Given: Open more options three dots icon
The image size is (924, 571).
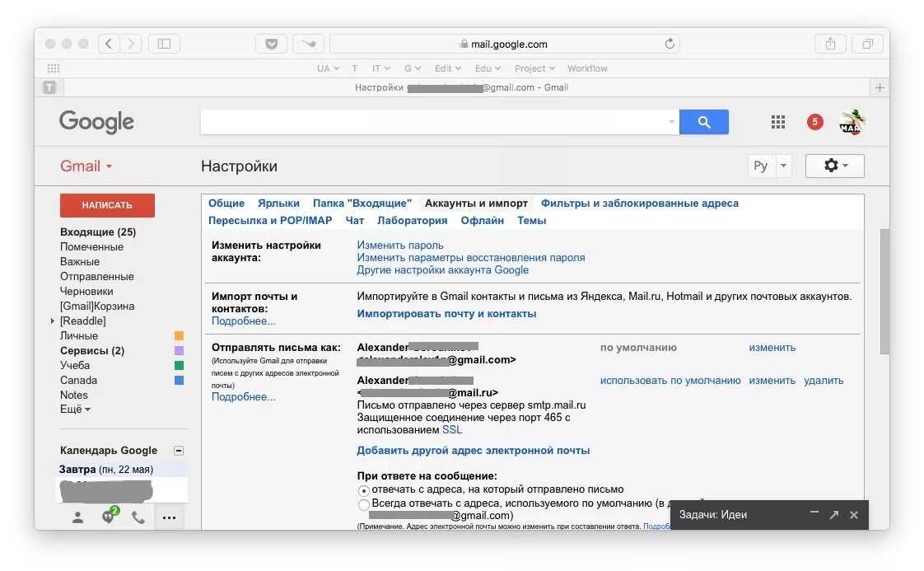Looking at the screenshot, I should click(x=169, y=518).
